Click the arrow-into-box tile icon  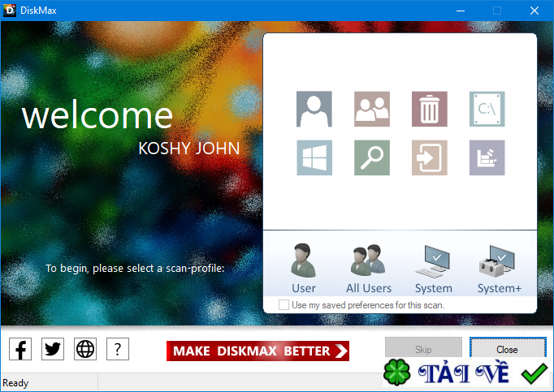[x=429, y=157]
